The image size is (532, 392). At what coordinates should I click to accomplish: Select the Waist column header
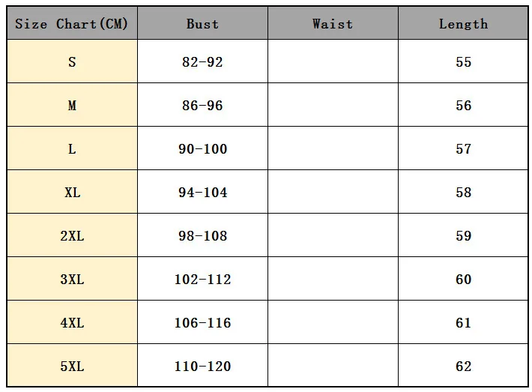[333, 24]
